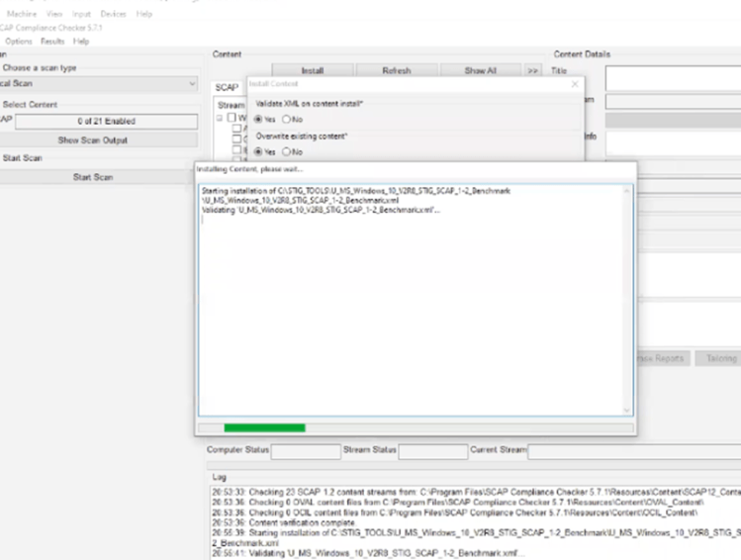Close the Install Content dialog
741x560 pixels.
pyautogui.click(x=576, y=85)
